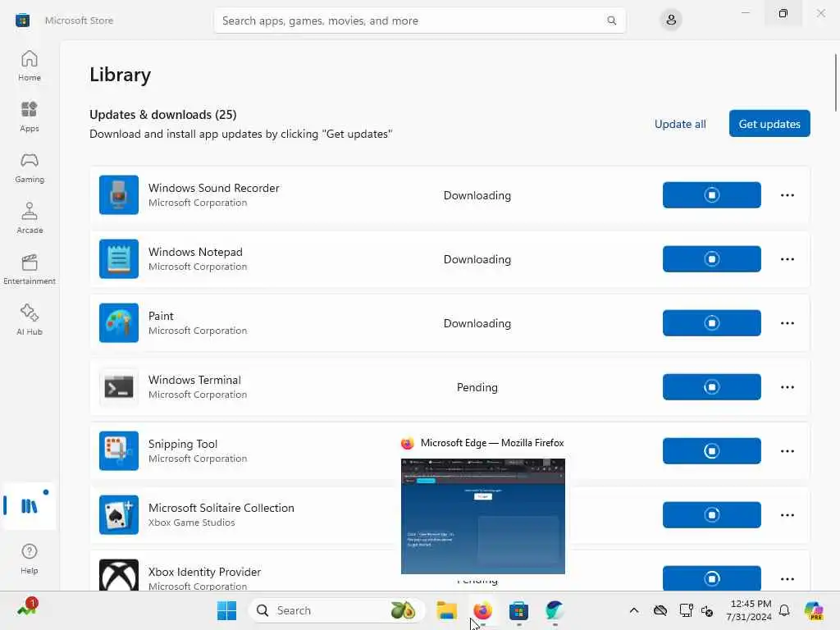Click the taskbar Search box
The height and width of the screenshot is (630, 840).
pos(337,610)
